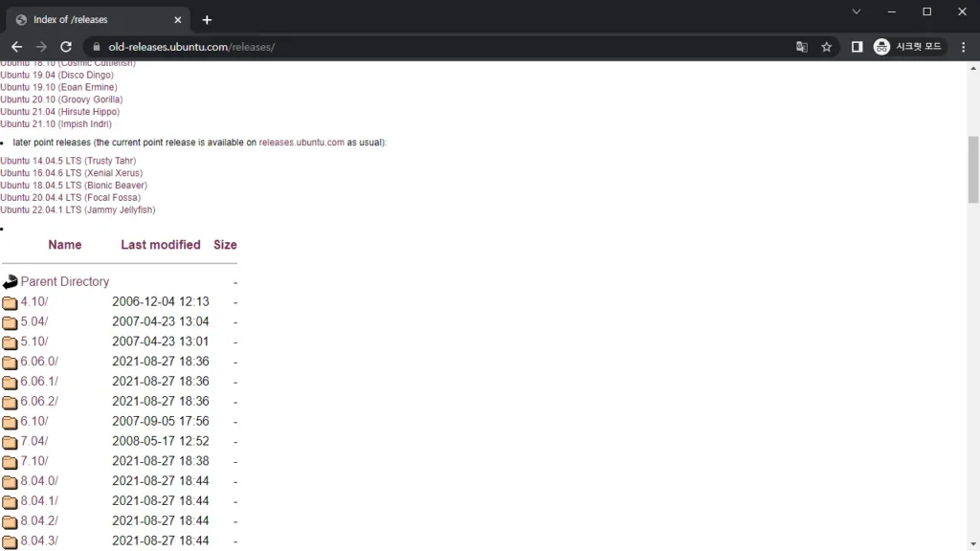Image resolution: width=980 pixels, height=551 pixels.
Task: Click the folder icon for 7.04/
Action: click(10, 443)
